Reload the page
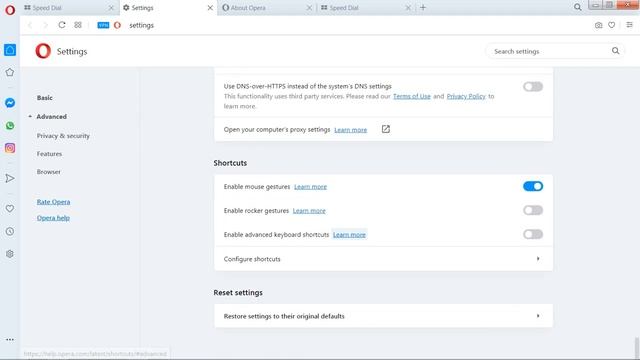The width and height of the screenshot is (640, 360). [x=62, y=25]
